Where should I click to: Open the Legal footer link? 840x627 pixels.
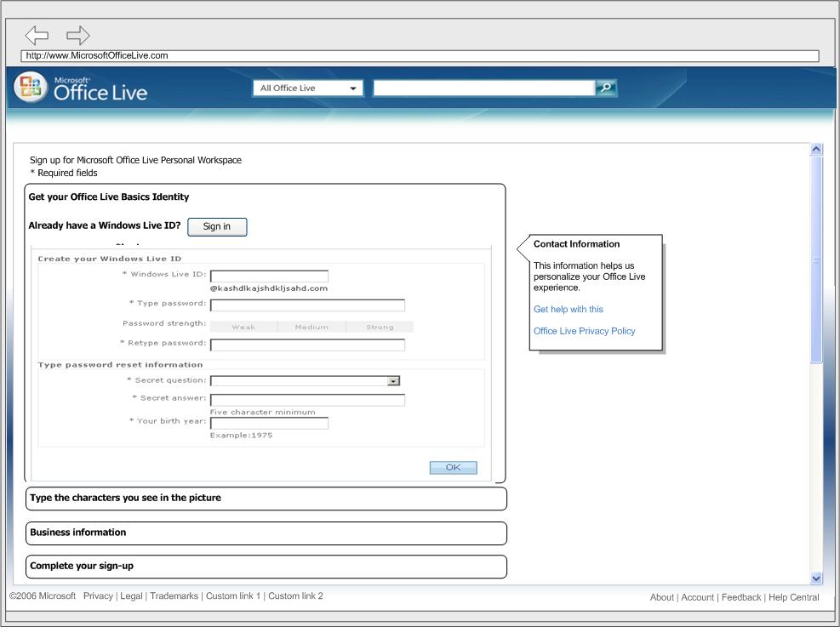tap(131, 596)
